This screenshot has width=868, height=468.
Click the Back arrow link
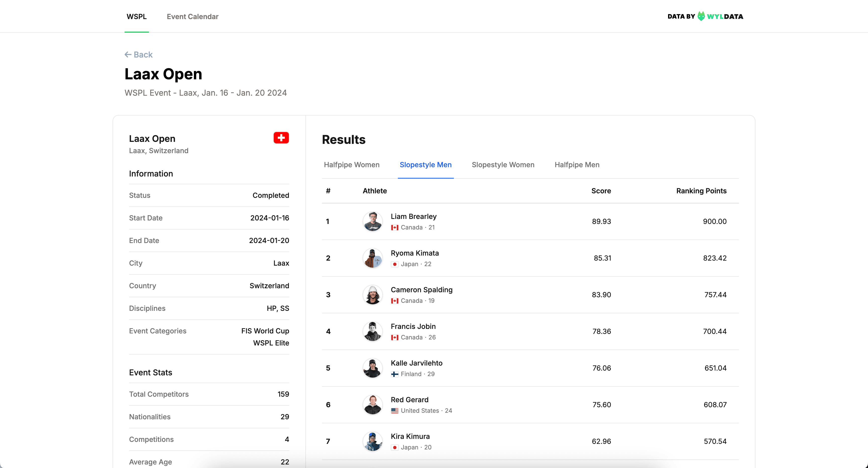pyautogui.click(x=138, y=54)
